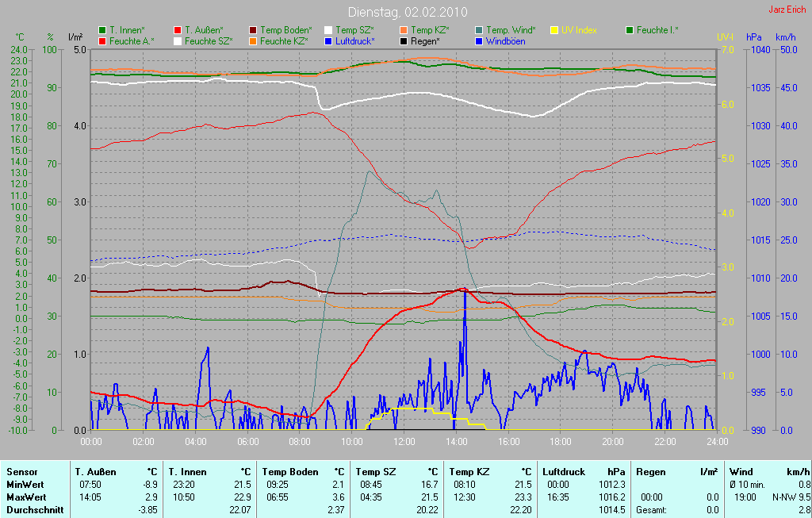Click the green T. Innen legend square
Viewport: 812px width, 518px height.
click(x=102, y=30)
